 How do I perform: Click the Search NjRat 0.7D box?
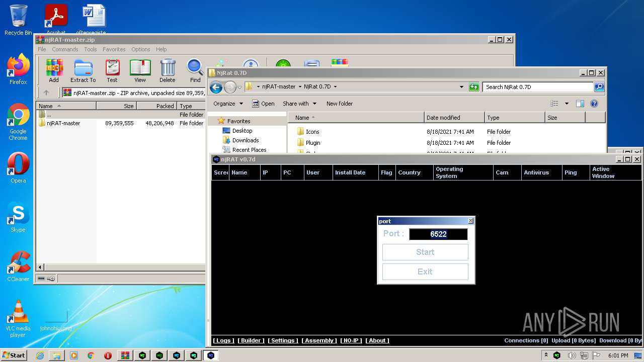point(537,87)
